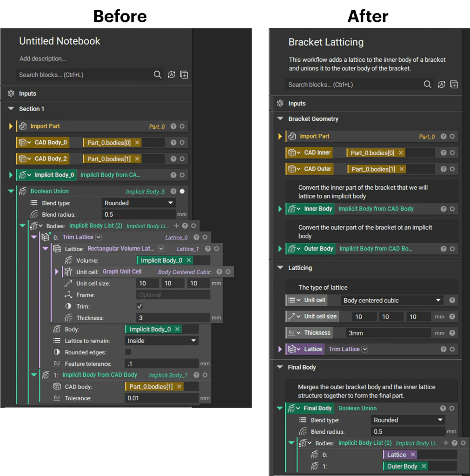The height and width of the screenshot is (476, 470).
Task: Click Bracket Latticing notebook title
Action: (x=326, y=42)
